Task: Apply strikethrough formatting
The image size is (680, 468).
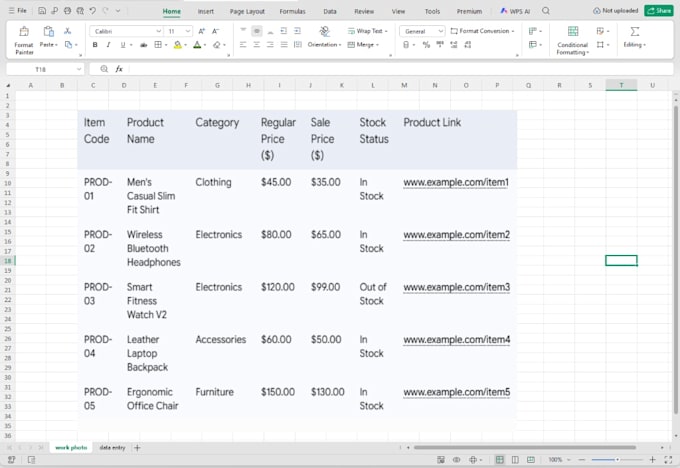Action: tap(143, 45)
